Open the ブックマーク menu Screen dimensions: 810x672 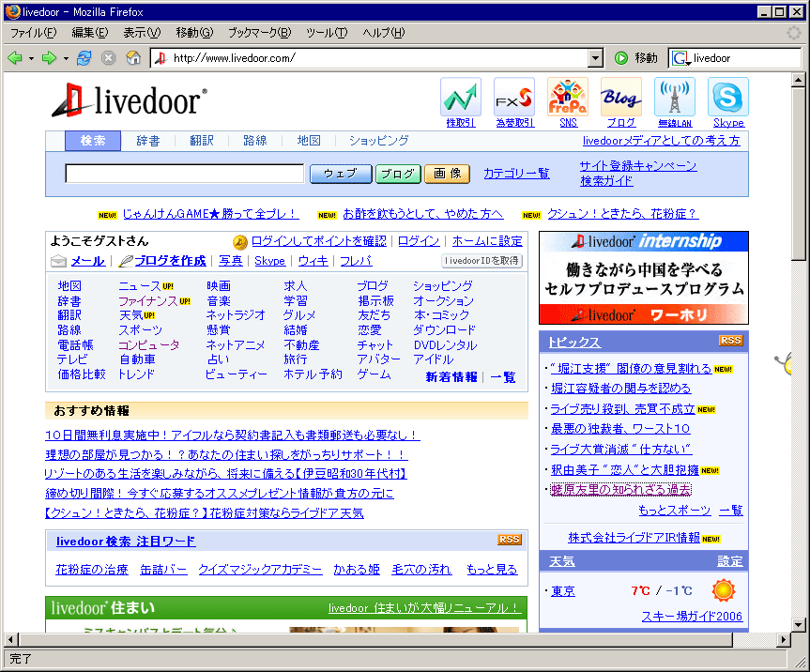pos(260,33)
